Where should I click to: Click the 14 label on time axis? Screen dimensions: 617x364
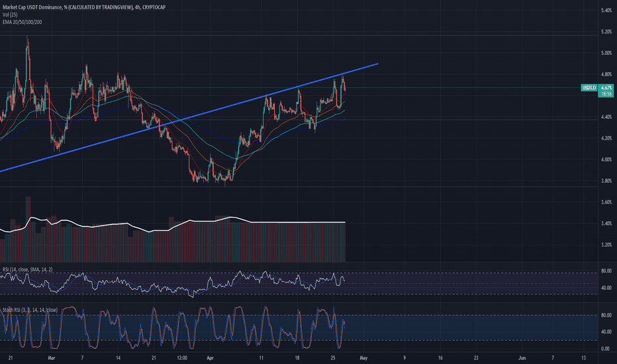click(x=118, y=358)
